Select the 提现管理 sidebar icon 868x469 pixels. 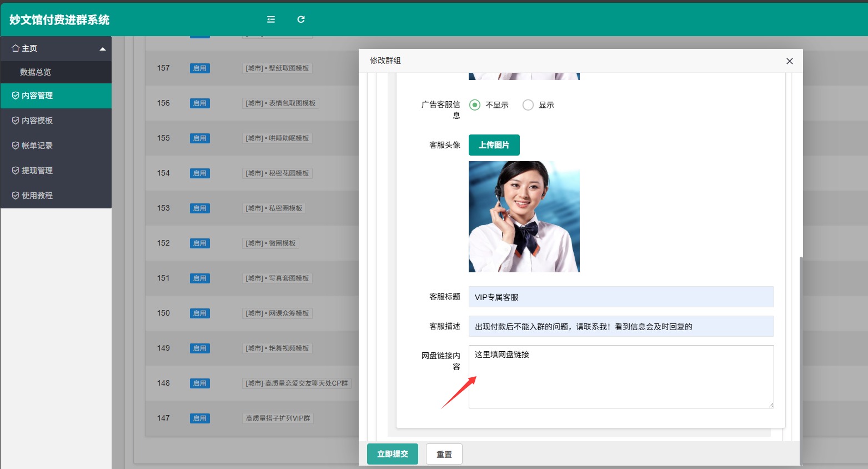(x=16, y=170)
